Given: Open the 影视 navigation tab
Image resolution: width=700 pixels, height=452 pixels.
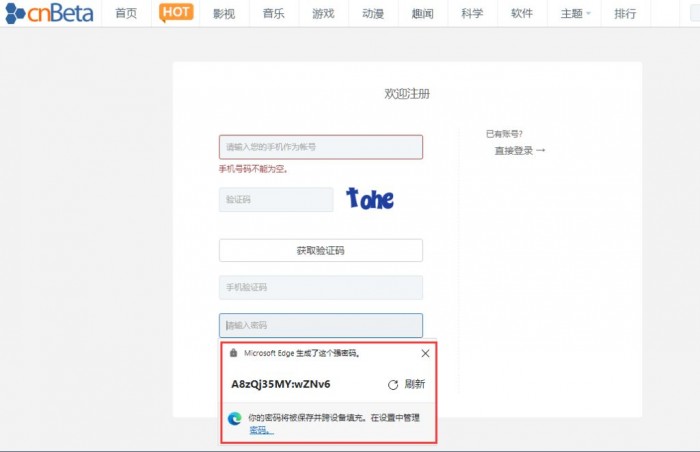Looking at the screenshot, I should point(224,13).
